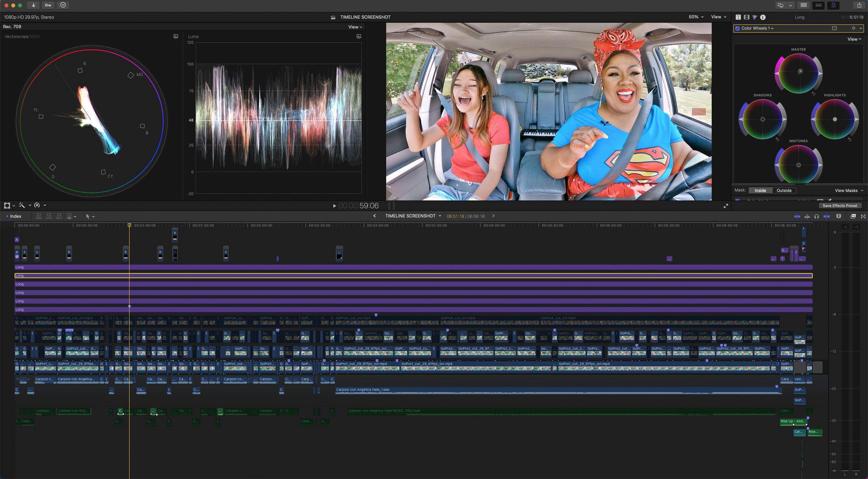Toggle timeline skimming
The image size is (868, 479).
[797, 216]
